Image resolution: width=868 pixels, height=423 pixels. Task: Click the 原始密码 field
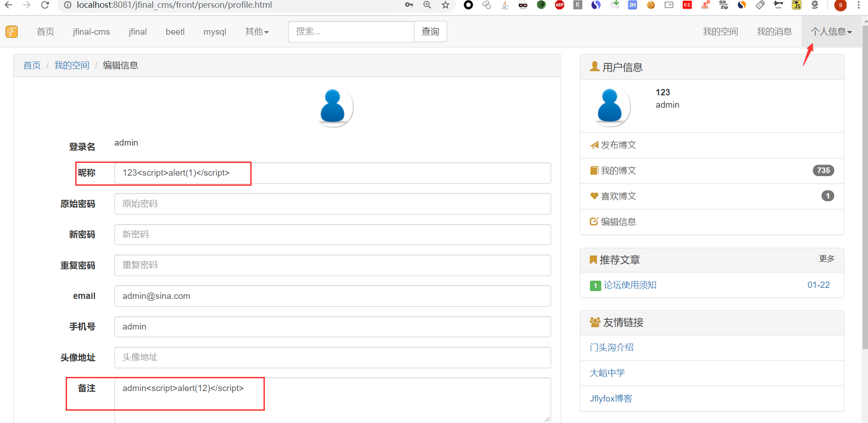click(332, 204)
